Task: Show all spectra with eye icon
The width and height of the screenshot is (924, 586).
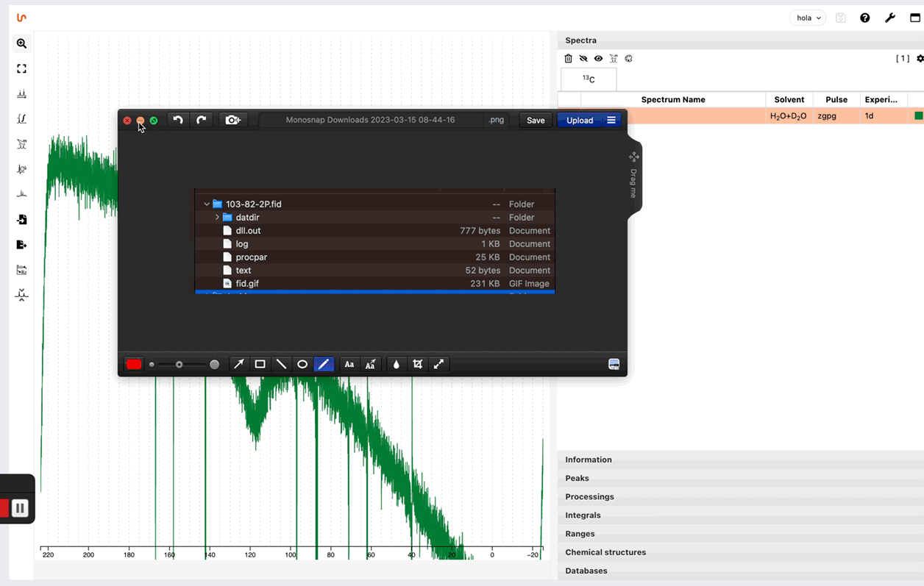Action: click(x=598, y=58)
